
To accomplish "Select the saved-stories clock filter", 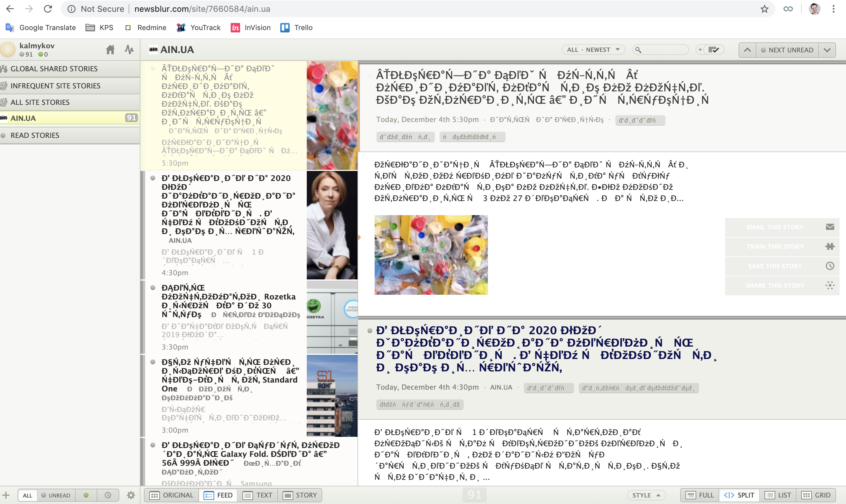I will click(108, 495).
